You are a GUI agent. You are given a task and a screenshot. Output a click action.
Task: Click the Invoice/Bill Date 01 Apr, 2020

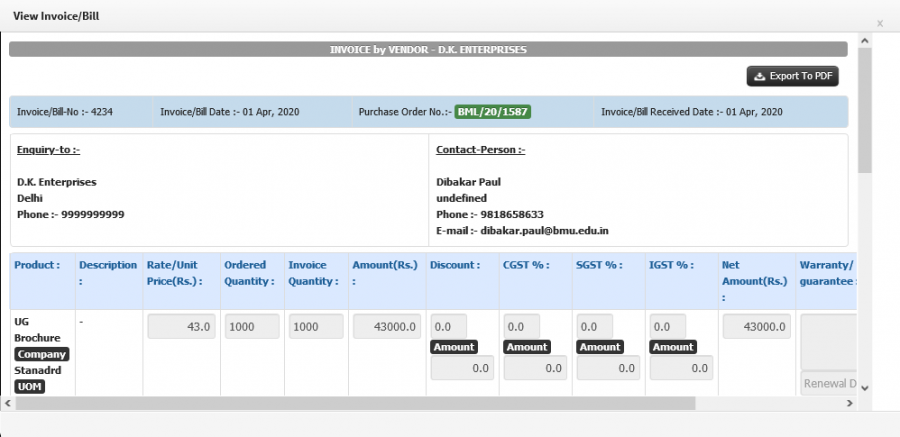(x=230, y=112)
